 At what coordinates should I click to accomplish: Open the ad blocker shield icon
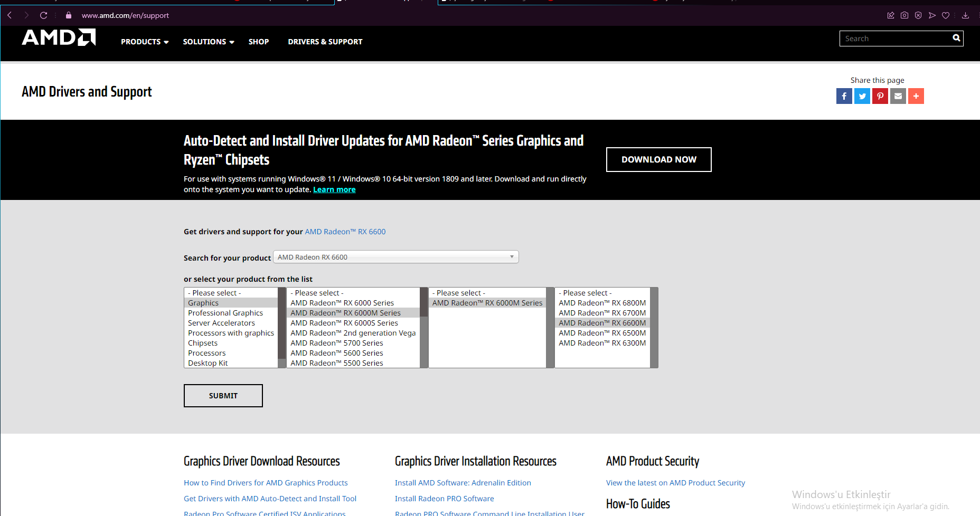[x=918, y=15]
